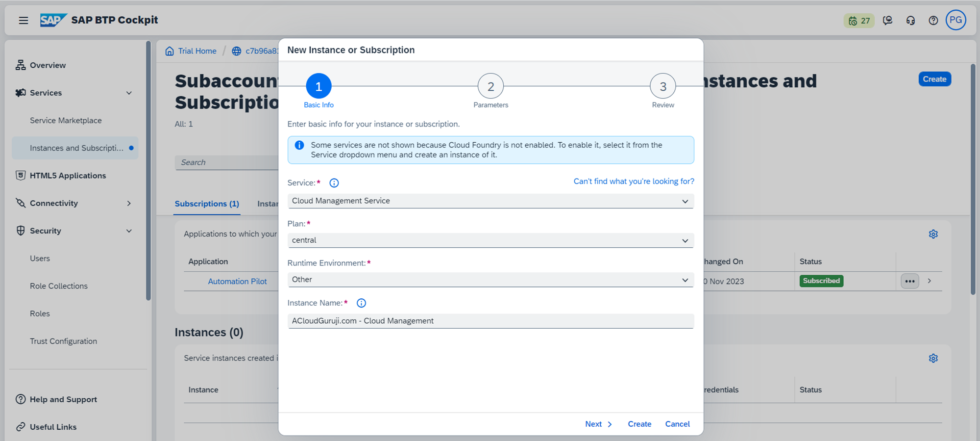Expand the Connectivity sidebar section
The height and width of the screenshot is (441, 980).
coord(129,203)
